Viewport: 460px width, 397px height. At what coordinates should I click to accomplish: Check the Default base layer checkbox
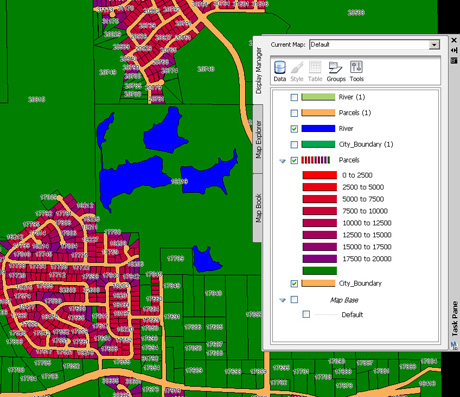306,314
